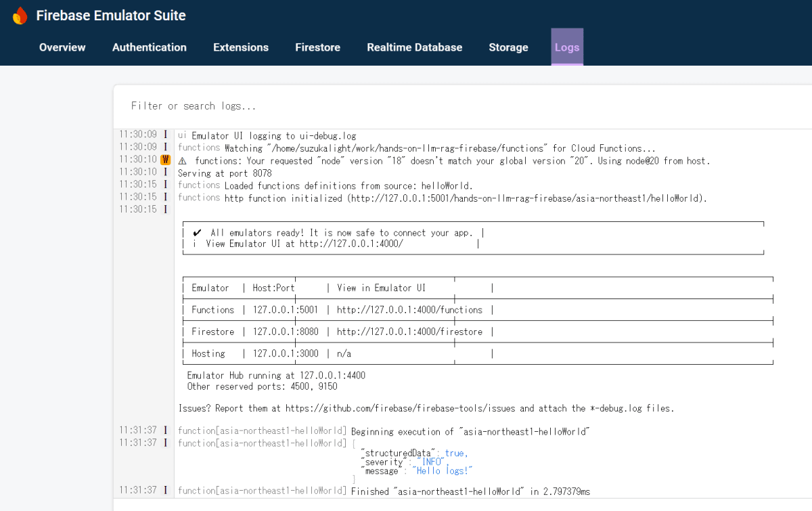812x511 pixels.
Task: Click 'Beginning execution of' log entry
Action: pyautogui.click(x=471, y=431)
